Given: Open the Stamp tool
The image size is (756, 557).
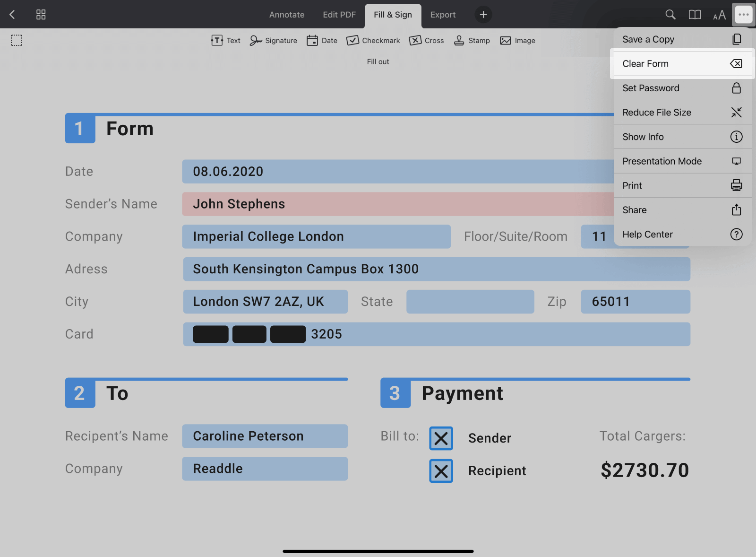Looking at the screenshot, I should (472, 40).
